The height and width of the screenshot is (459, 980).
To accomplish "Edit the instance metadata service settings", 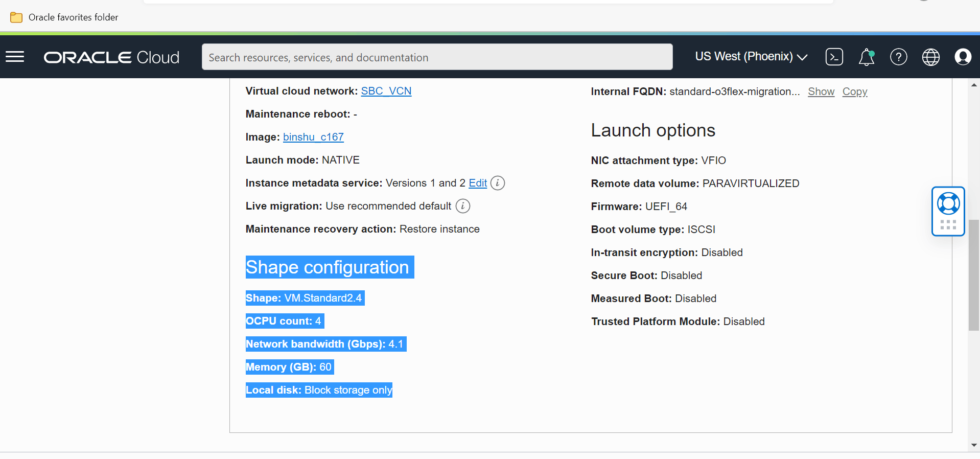I will point(478,183).
